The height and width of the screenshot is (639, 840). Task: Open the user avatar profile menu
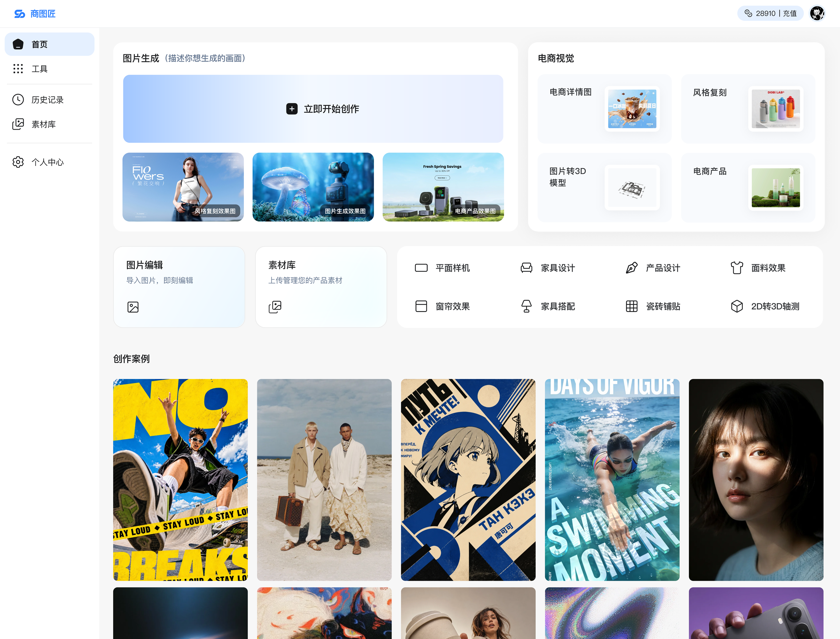pyautogui.click(x=817, y=13)
